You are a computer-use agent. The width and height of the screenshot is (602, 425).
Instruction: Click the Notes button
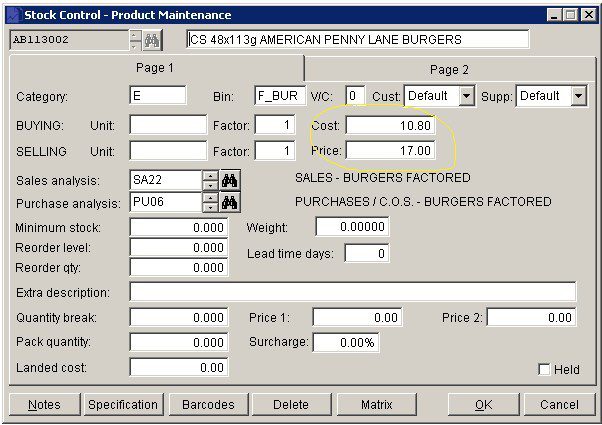45,405
